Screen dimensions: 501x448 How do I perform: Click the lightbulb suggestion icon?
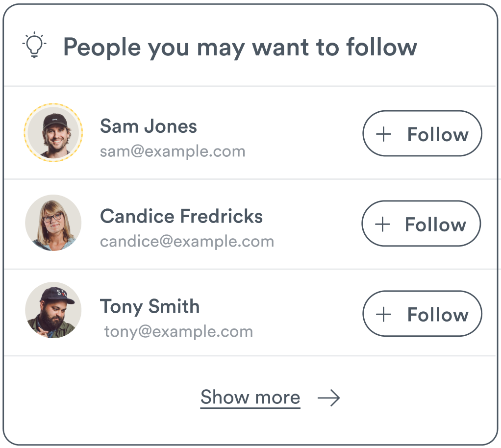(34, 46)
